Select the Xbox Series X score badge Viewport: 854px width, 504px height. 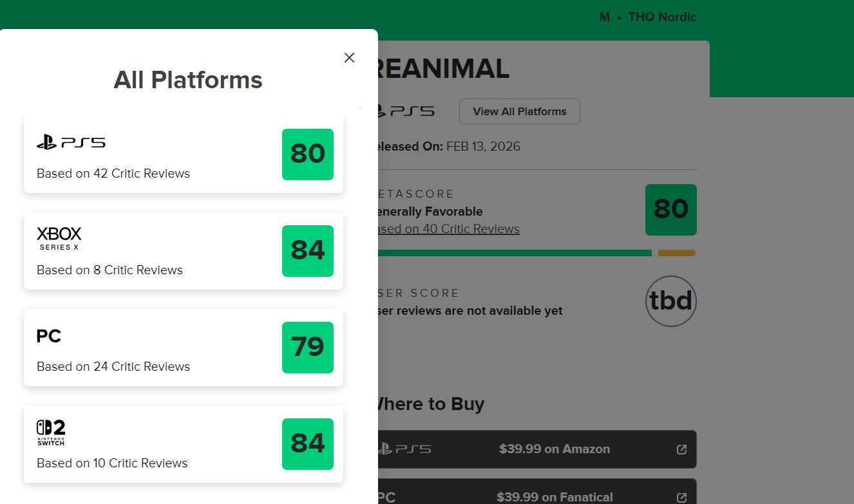tap(307, 251)
